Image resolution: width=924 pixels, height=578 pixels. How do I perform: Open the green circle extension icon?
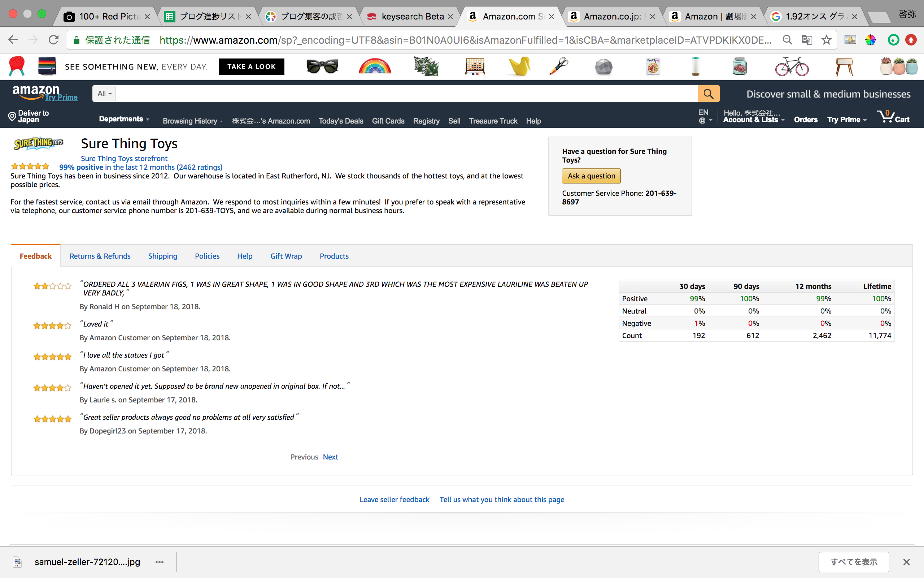click(x=893, y=40)
